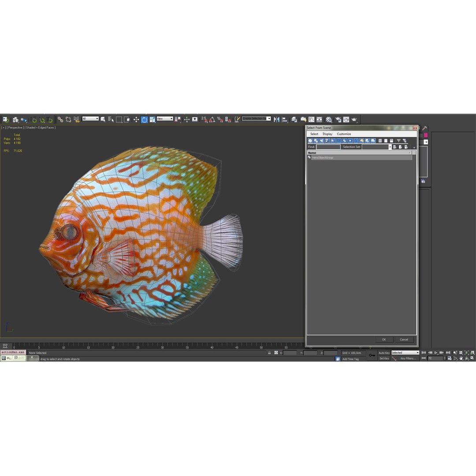Click the Set Key button
The width and height of the screenshot is (476, 476).
click(x=384, y=358)
